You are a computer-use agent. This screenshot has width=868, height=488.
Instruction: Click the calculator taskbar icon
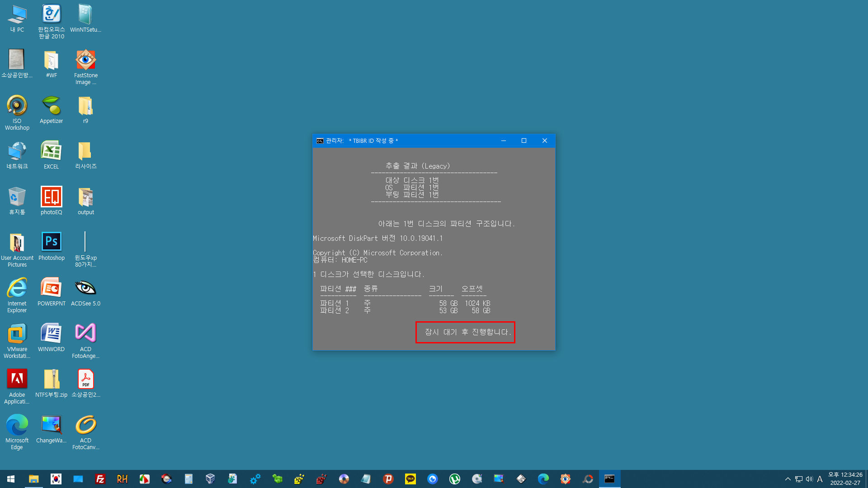tap(189, 479)
